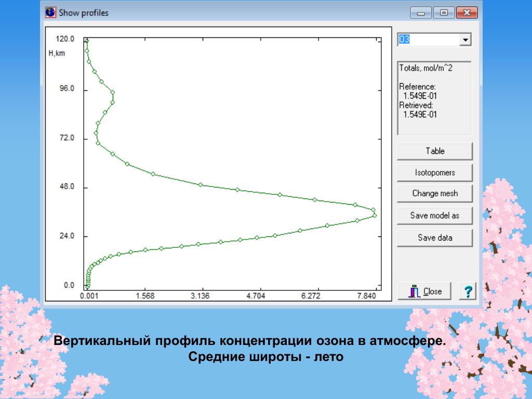Click the 1.568 x-axis value
532x399 pixels.
(x=145, y=296)
